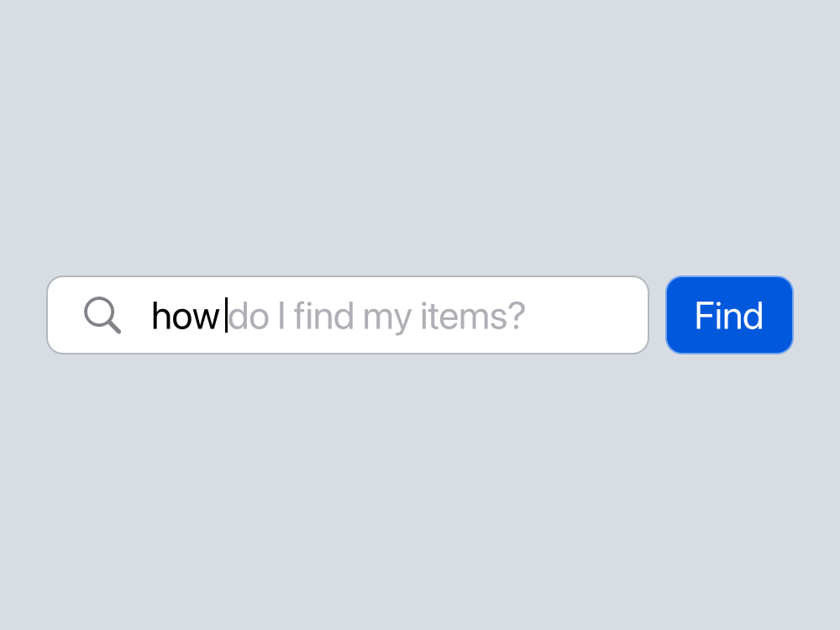
Task: Click the letter "I" in the suggestion
Action: [x=281, y=316]
